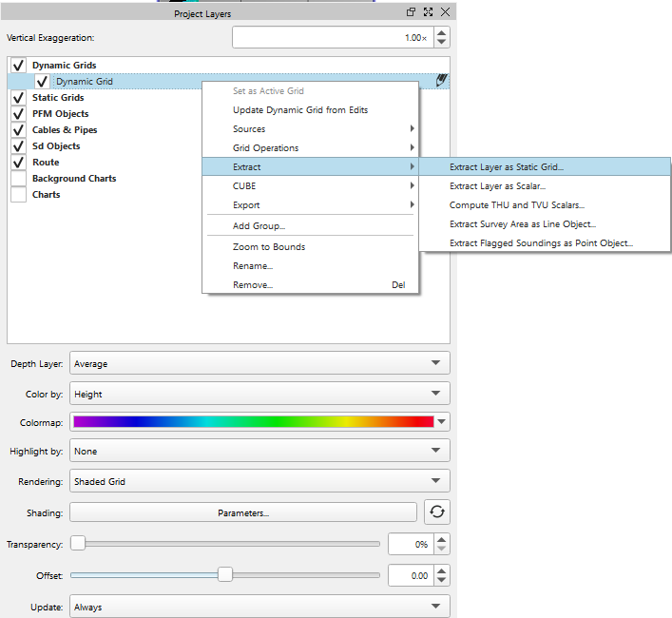Click the Offset slider handle
Viewport: 672px width, 618px height.
(x=225, y=574)
